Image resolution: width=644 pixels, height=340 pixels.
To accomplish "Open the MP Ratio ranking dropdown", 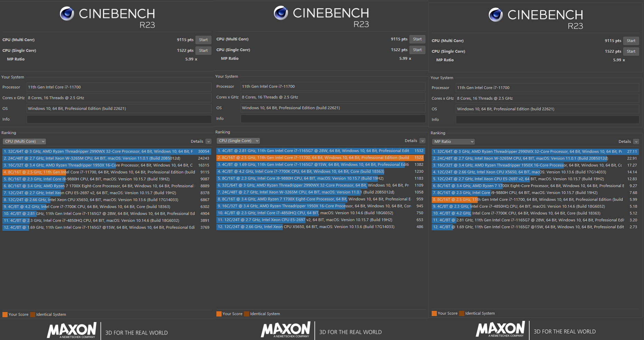I will (453, 142).
